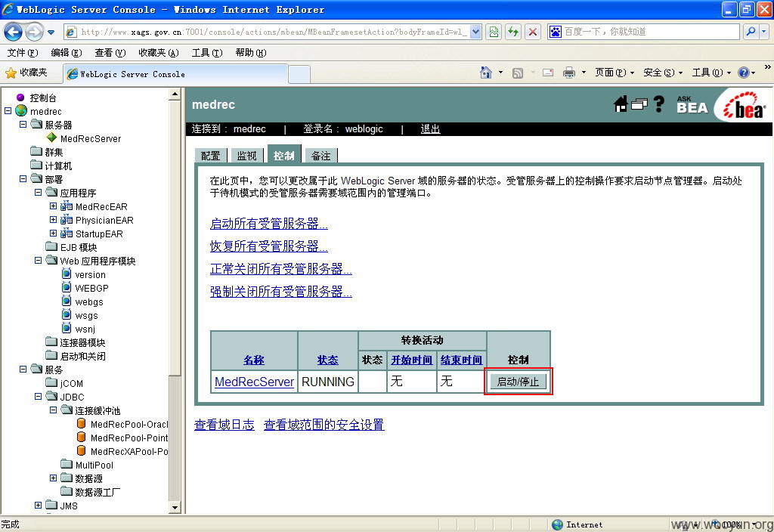Open the 查看(V) menu

(110, 52)
